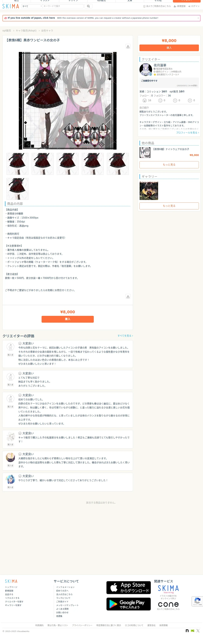The image size is (203, 644).
Task: Focus the キーワードで探す search field
Action: click(x=63, y=6)
